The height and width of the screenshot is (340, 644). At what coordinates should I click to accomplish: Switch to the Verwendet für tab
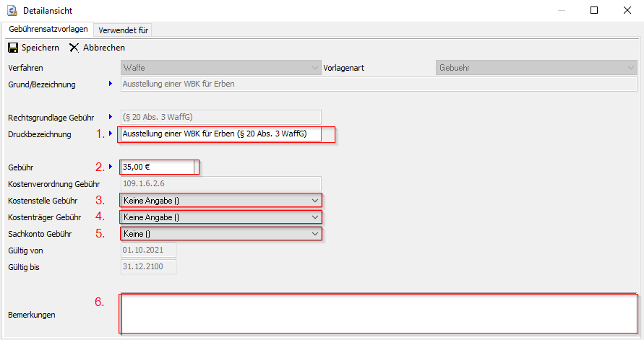[x=123, y=30]
